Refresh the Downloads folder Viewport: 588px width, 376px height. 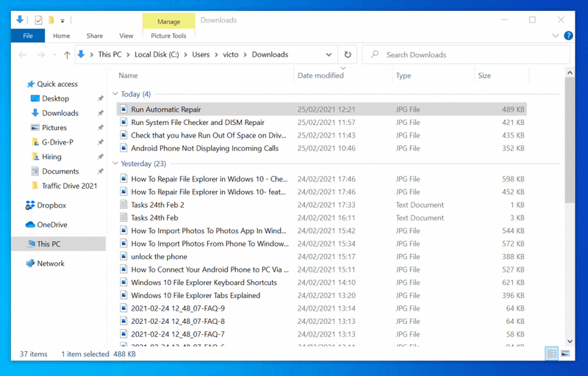coord(348,54)
